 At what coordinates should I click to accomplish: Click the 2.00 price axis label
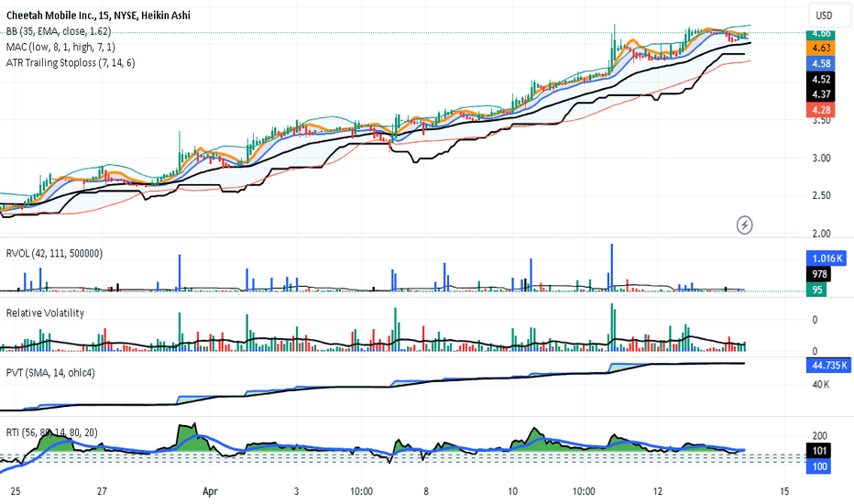tap(821, 234)
